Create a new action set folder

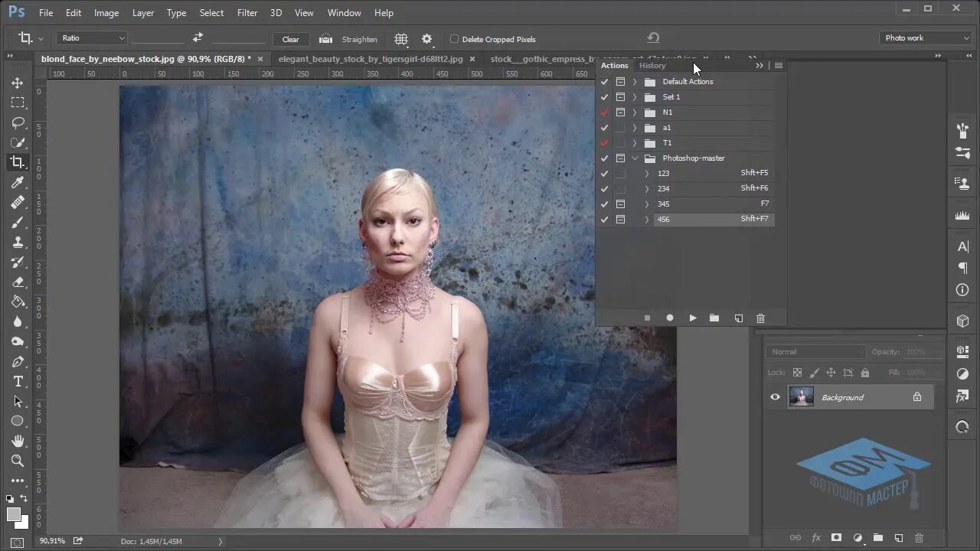[714, 318]
